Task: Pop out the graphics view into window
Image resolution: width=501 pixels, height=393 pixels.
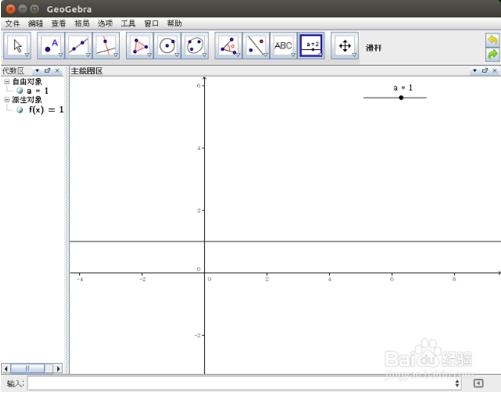Action: tap(485, 71)
